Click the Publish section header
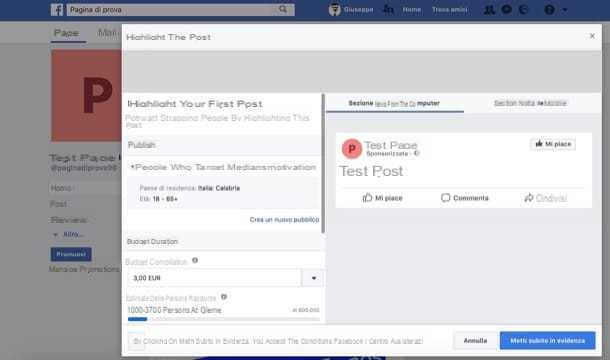 142,145
